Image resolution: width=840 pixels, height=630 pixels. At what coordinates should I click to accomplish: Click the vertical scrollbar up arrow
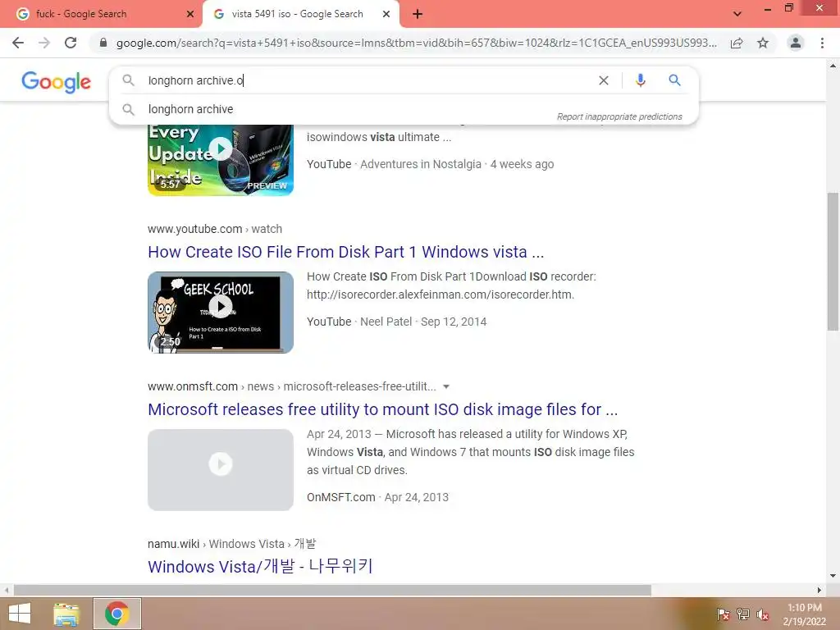833,66
